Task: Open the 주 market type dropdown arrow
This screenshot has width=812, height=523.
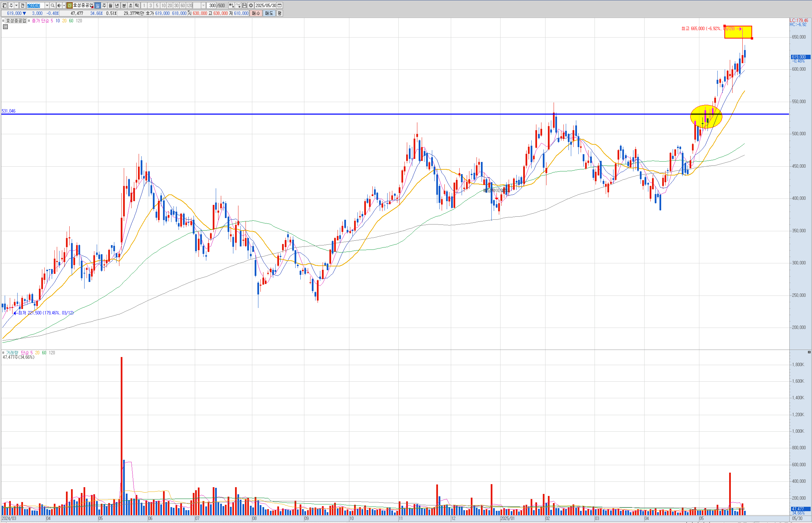Action: (x=16, y=5)
